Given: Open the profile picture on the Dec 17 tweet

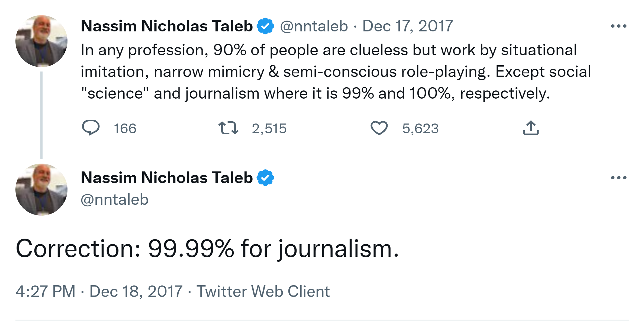Looking at the screenshot, I should pyautogui.click(x=41, y=41).
